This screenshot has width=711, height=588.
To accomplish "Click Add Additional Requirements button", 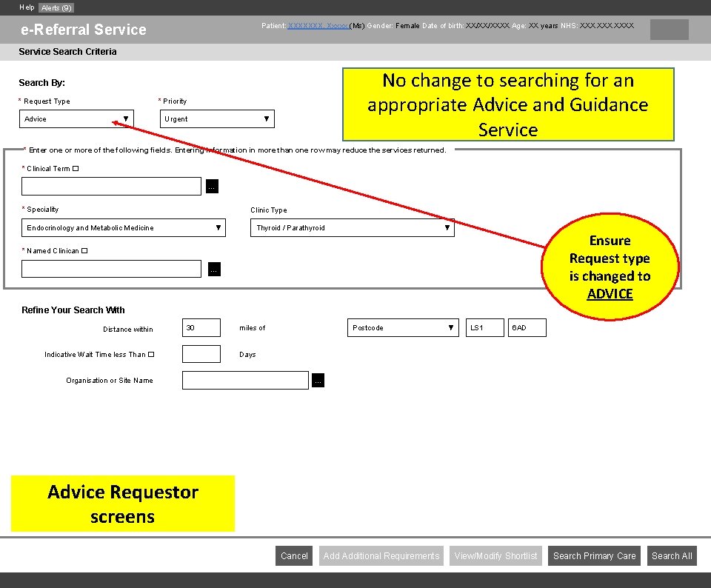I will (x=381, y=556).
